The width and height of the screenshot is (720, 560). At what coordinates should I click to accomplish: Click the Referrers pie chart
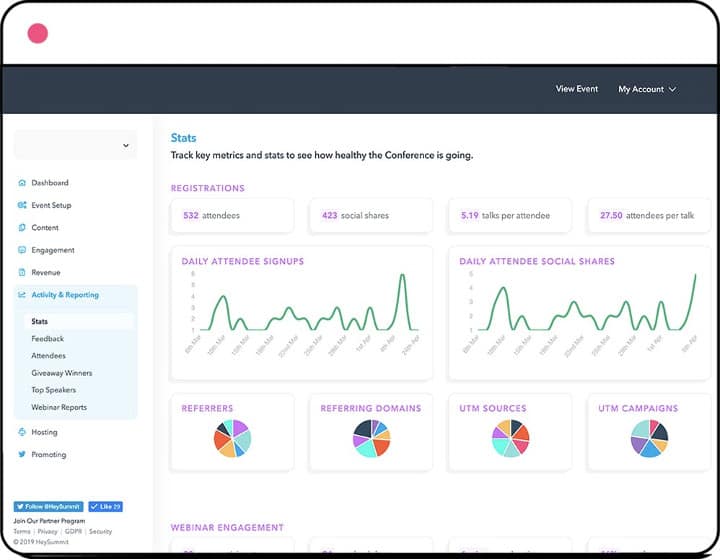232,438
